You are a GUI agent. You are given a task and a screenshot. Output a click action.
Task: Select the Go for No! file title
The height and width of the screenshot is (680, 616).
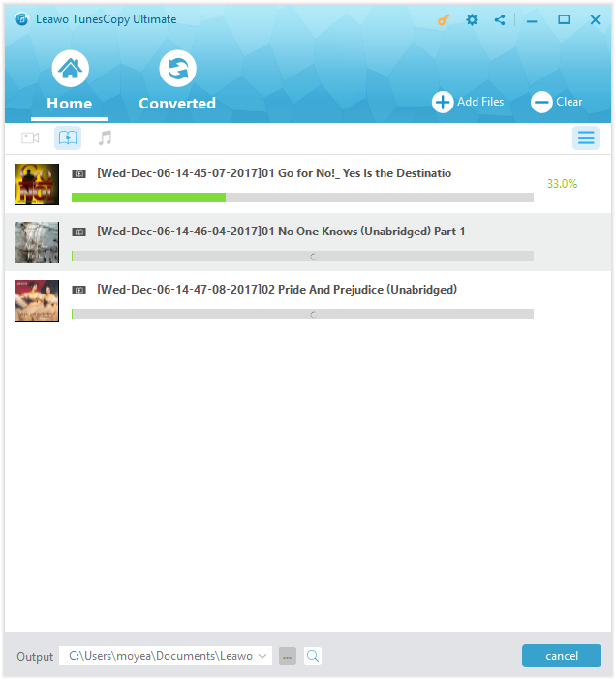274,173
